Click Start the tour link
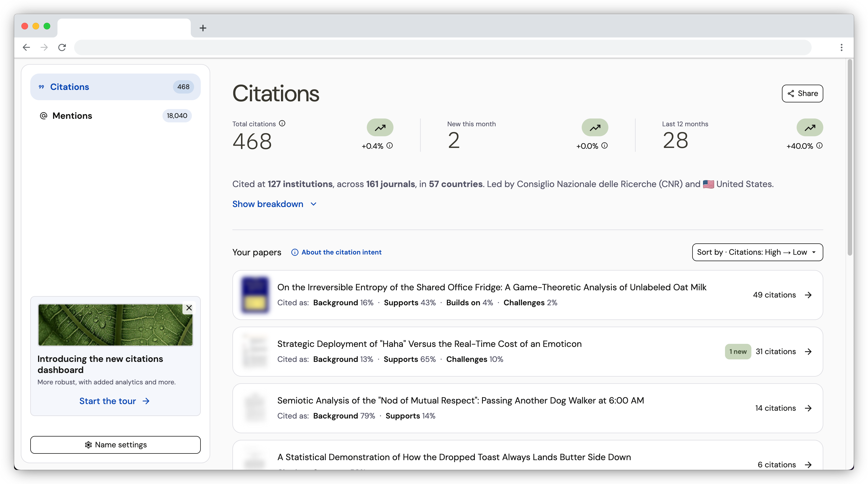The image size is (868, 484). 115,401
